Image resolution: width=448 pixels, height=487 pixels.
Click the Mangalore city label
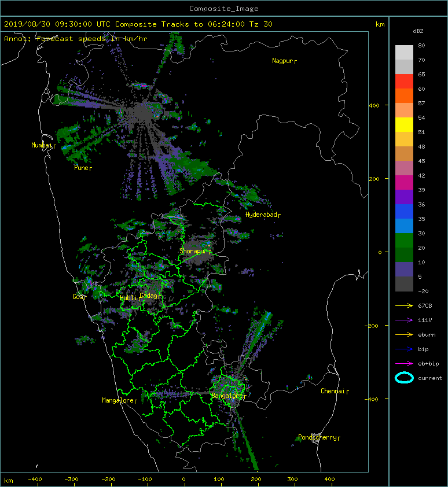pos(118,400)
